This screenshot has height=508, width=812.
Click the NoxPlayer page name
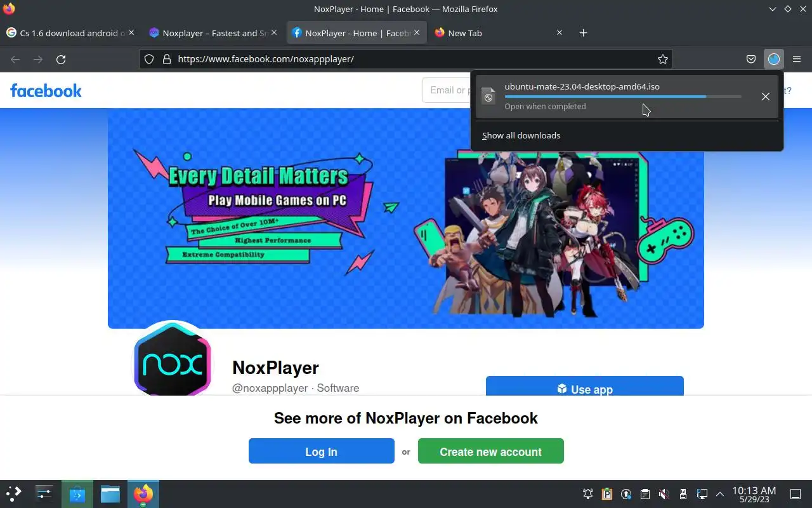click(x=275, y=368)
